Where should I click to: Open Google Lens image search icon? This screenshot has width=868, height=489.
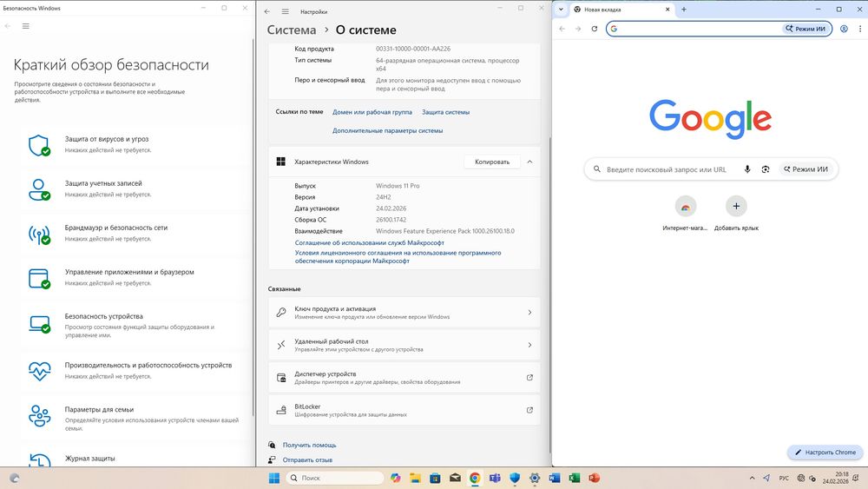[x=765, y=169]
